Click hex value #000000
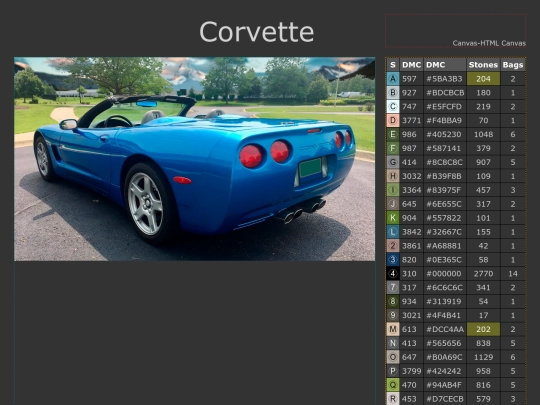The image size is (540, 405). coord(444,273)
